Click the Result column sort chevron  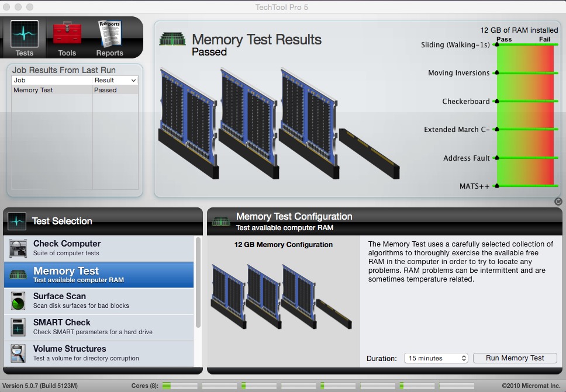coord(133,81)
